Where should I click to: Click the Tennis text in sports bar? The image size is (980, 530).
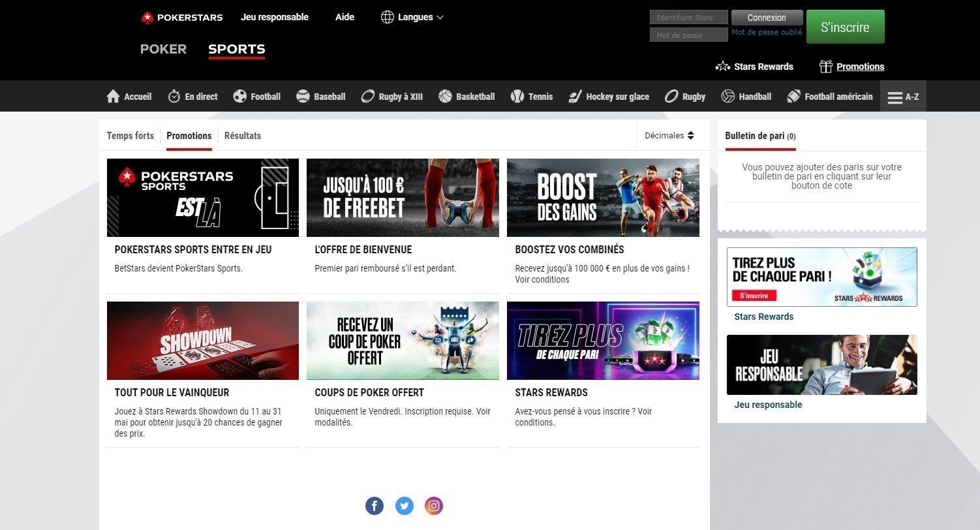pyautogui.click(x=540, y=97)
